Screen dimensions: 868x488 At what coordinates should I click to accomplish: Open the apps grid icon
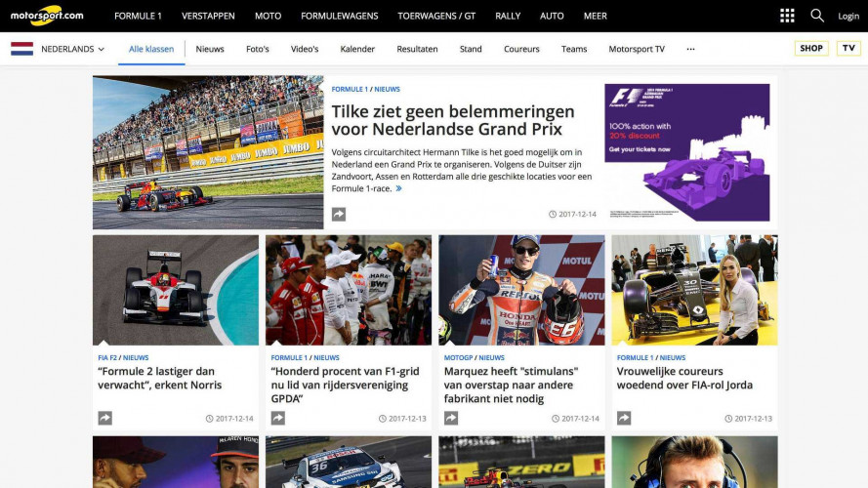(787, 16)
